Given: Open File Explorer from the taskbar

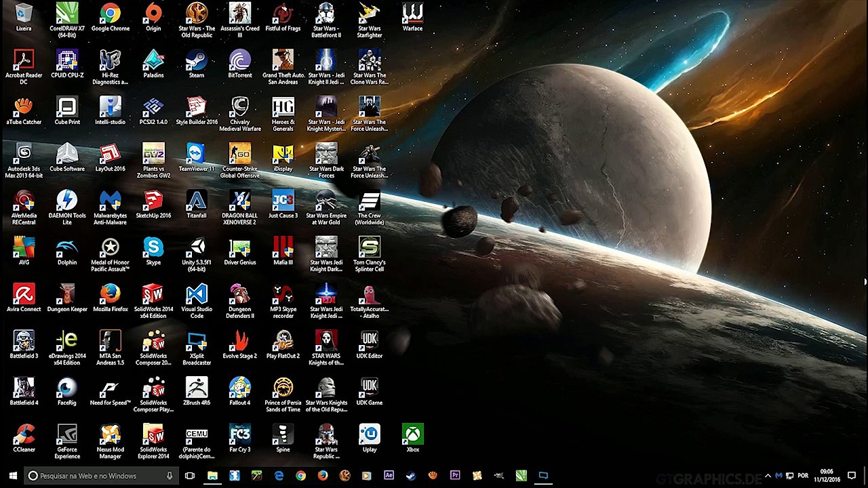Looking at the screenshot, I should pyautogui.click(x=212, y=476).
